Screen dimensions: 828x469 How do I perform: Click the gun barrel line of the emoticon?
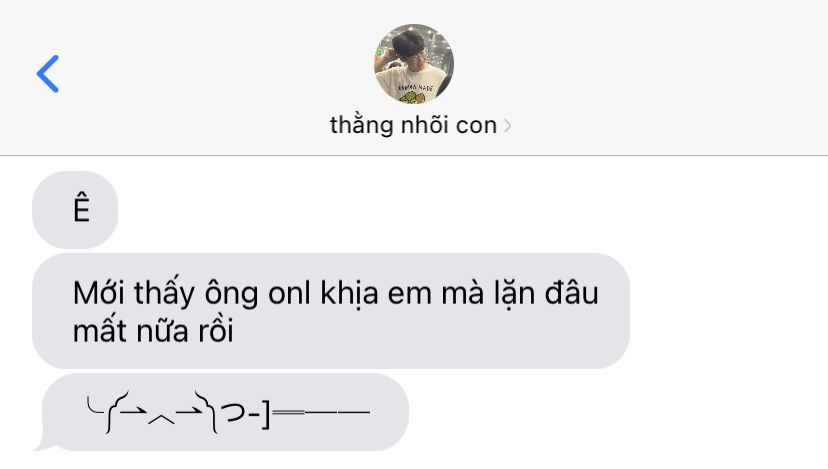click(320, 411)
